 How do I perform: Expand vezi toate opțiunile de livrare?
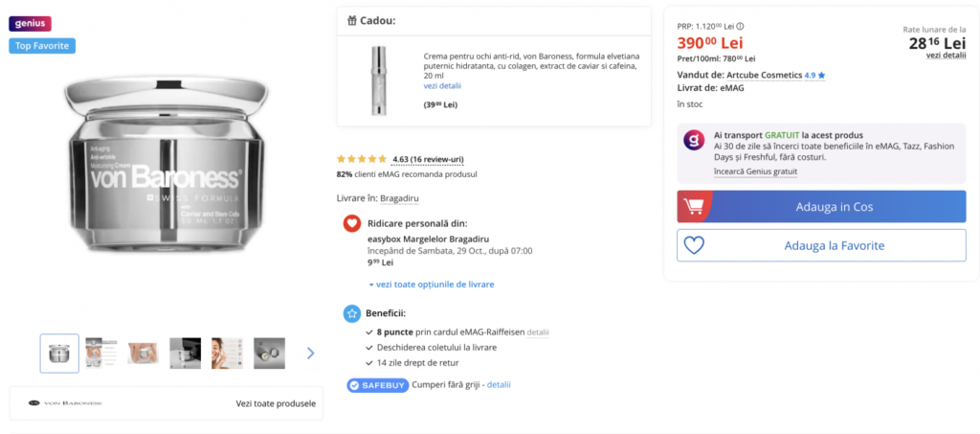[432, 285]
